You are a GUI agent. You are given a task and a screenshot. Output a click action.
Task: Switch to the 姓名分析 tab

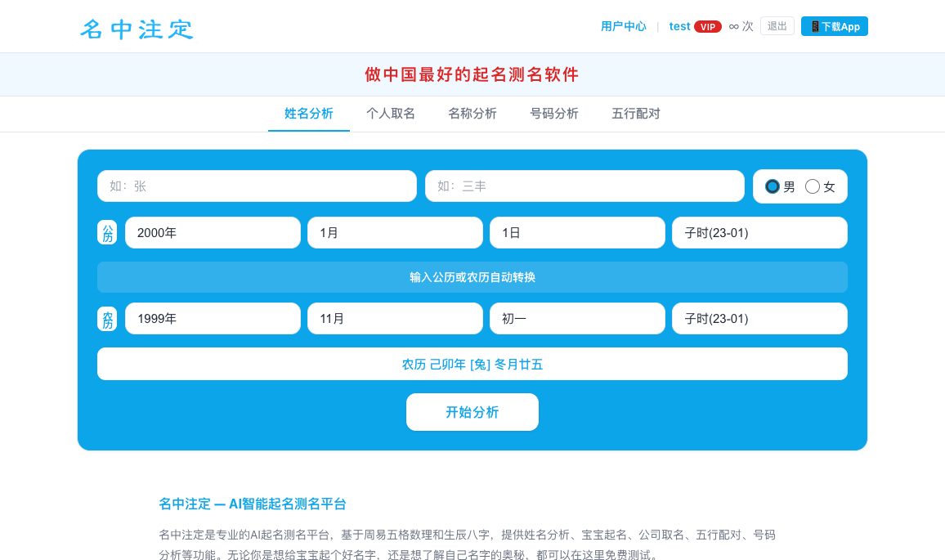308,114
